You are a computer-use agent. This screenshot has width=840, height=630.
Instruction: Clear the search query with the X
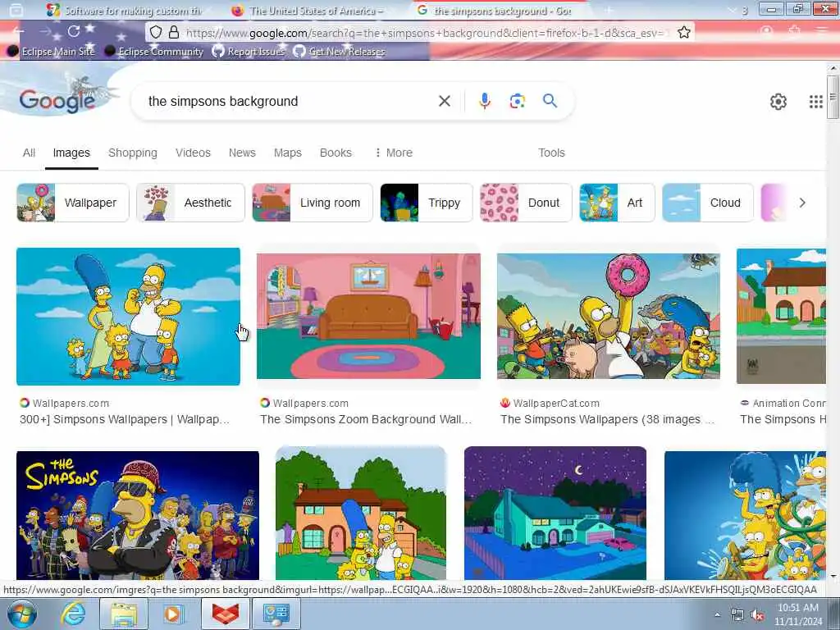(x=444, y=101)
